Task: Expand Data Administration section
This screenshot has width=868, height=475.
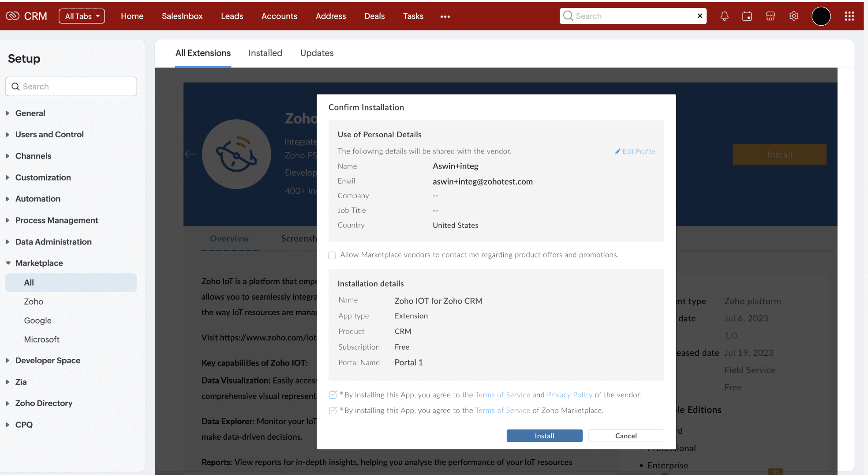Action: click(7, 241)
